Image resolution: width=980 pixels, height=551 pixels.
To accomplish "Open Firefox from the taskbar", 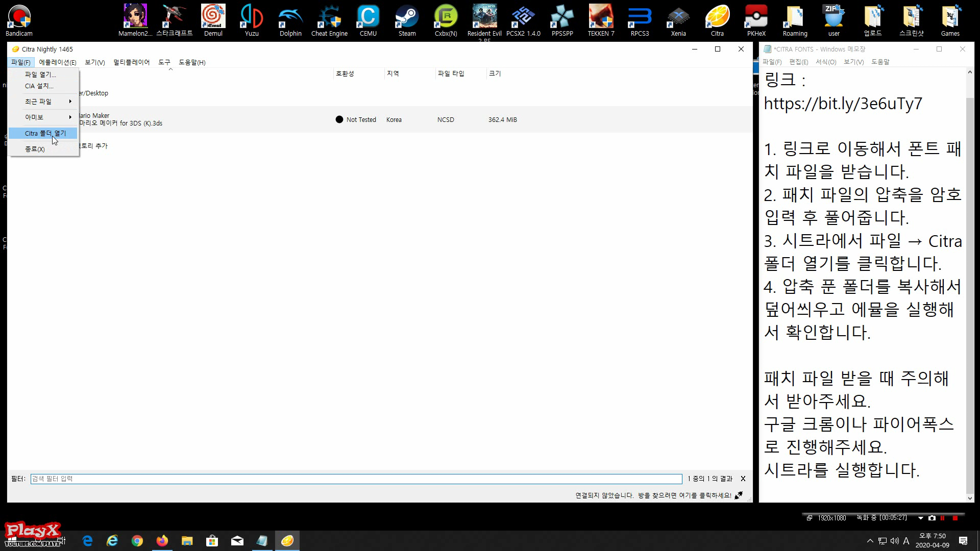I will (x=162, y=541).
